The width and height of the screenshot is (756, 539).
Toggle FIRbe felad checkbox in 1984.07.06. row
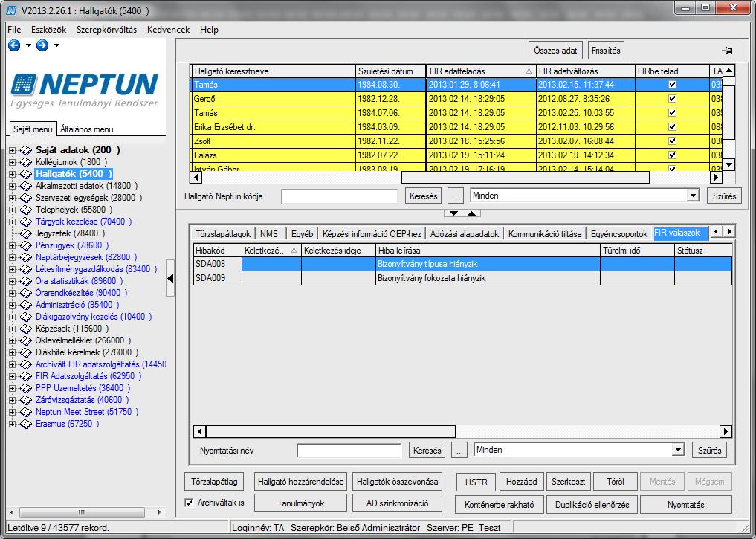point(672,113)
